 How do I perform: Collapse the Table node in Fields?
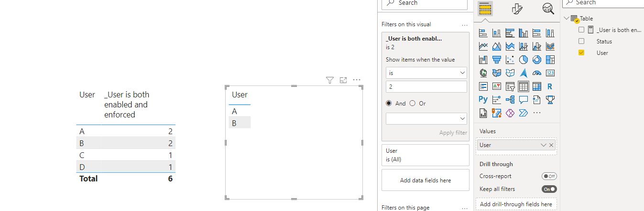click(567, 19)
